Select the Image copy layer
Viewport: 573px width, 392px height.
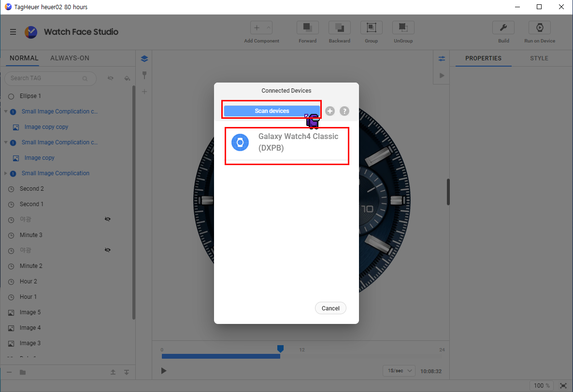40,158
